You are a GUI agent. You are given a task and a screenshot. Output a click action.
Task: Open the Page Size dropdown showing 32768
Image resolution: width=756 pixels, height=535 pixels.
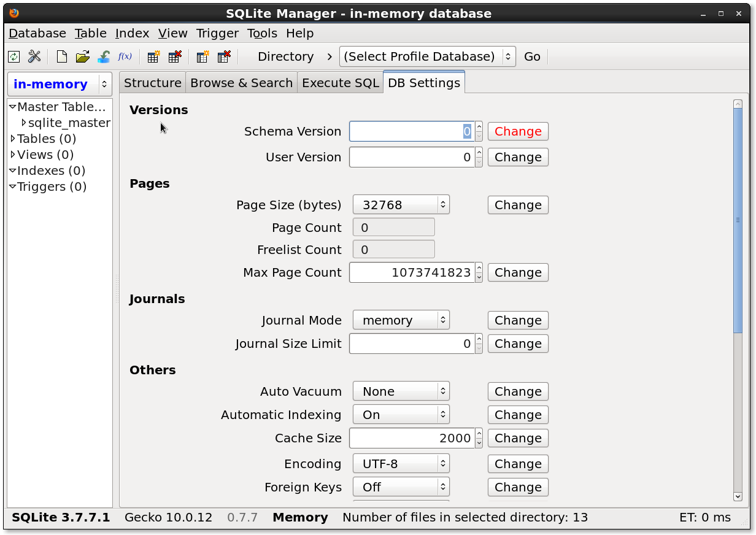(x=401, y=205)
